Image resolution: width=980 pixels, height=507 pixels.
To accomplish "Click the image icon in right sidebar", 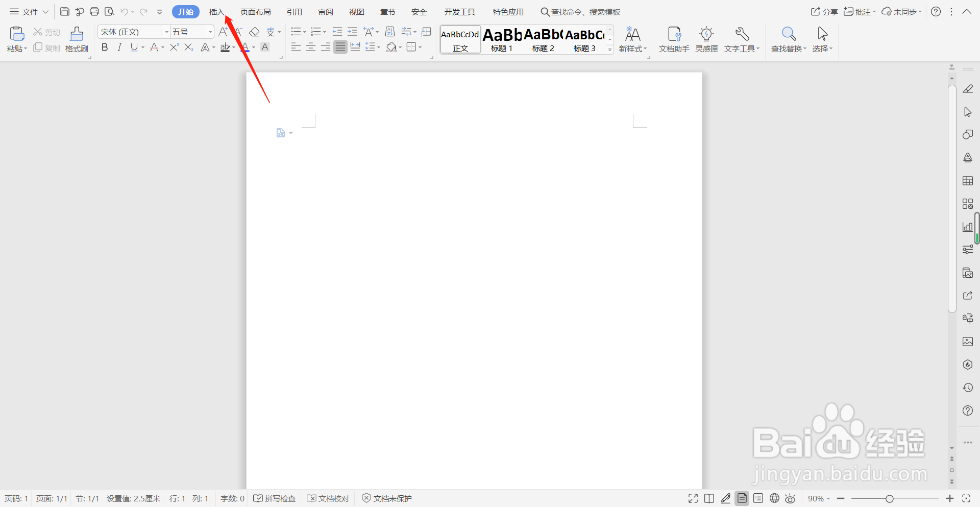I will tap(968, 342).
